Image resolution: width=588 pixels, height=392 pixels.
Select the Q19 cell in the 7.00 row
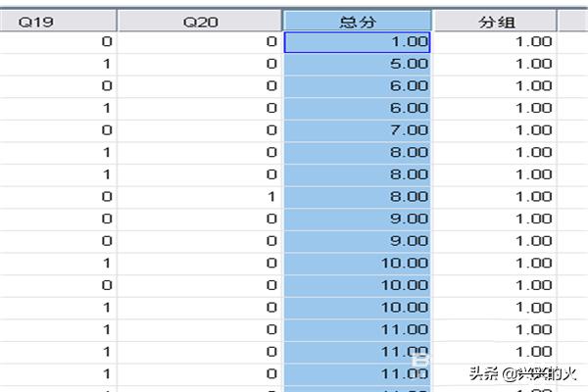pyautogui.click(x=59, y=130)
